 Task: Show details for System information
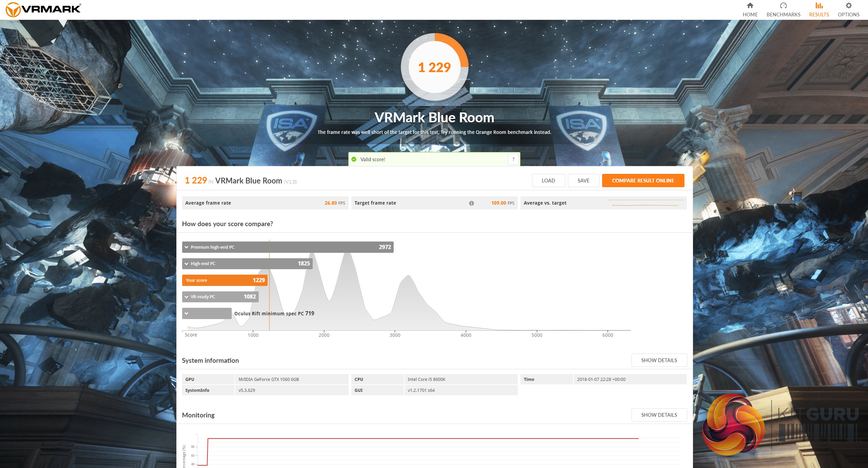[659, 360]
